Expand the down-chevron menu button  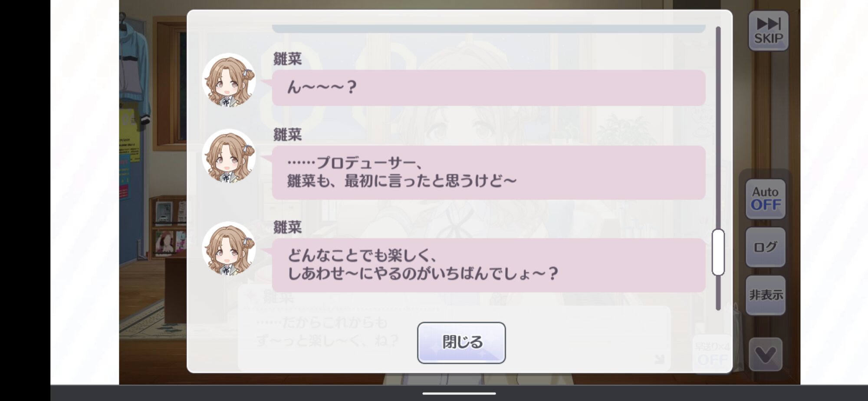tap(766, 355)
